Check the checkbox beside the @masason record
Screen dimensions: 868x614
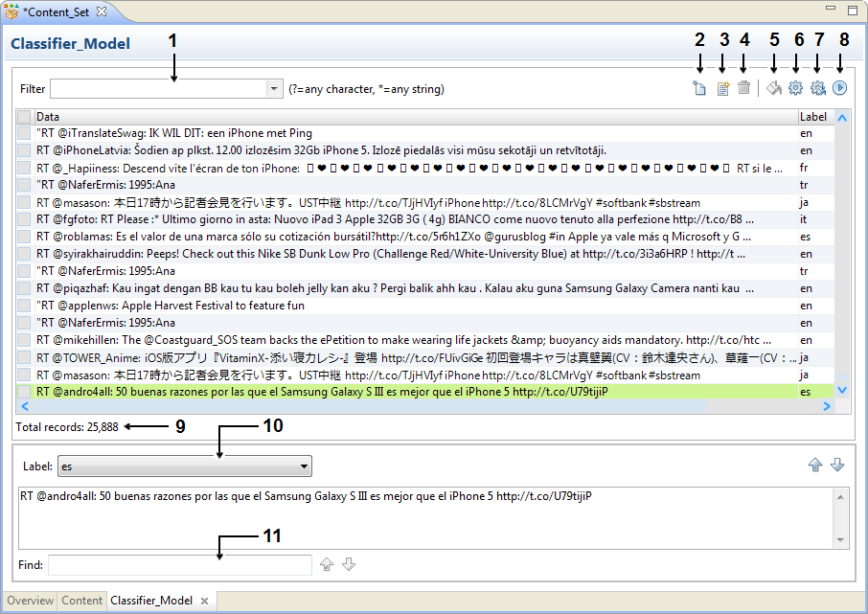24,202
